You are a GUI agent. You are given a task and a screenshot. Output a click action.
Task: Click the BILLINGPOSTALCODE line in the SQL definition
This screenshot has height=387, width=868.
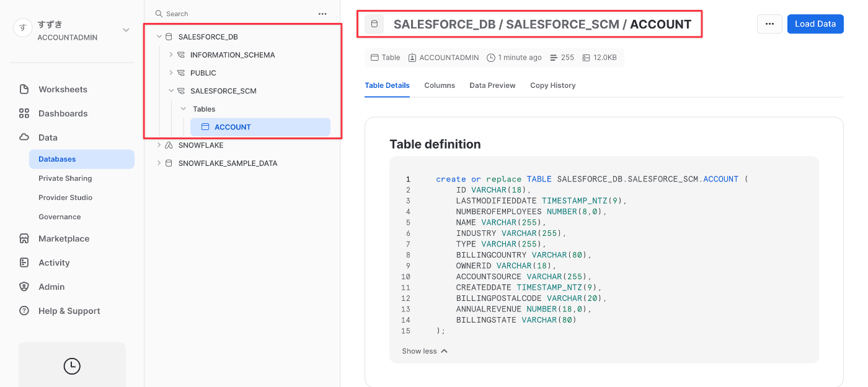click(531, 298)
